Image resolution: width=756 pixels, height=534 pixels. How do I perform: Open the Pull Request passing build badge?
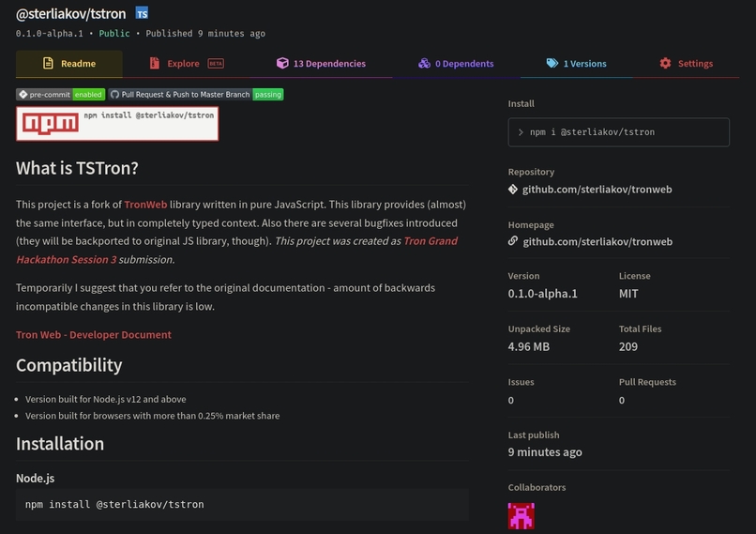pyautogui.click(x=196, y=95)
